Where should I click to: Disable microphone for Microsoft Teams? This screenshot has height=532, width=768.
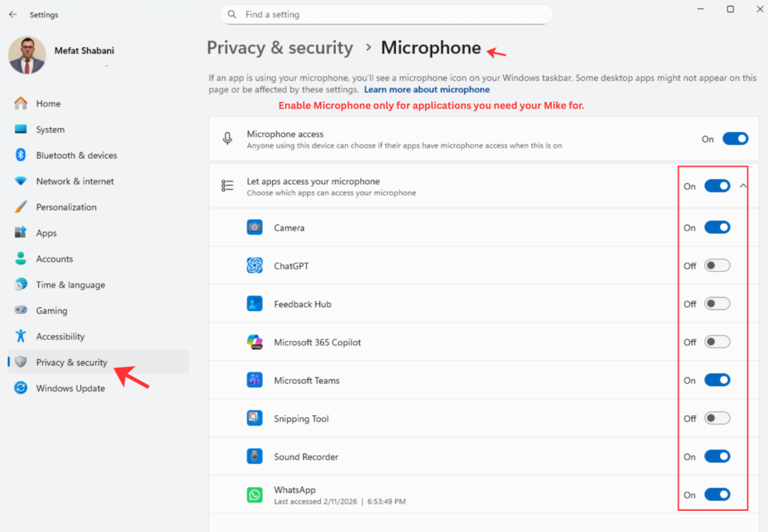(x=716, y=381)
